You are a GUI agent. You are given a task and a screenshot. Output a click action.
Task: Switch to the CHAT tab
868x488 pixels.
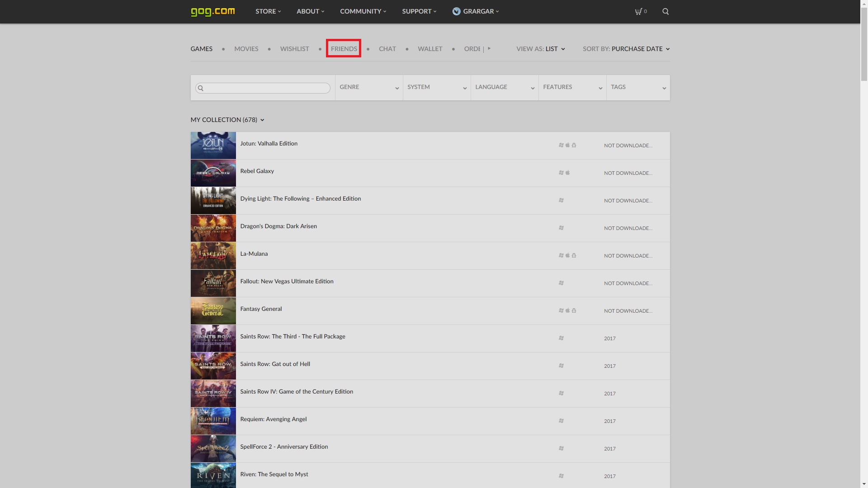387,49
